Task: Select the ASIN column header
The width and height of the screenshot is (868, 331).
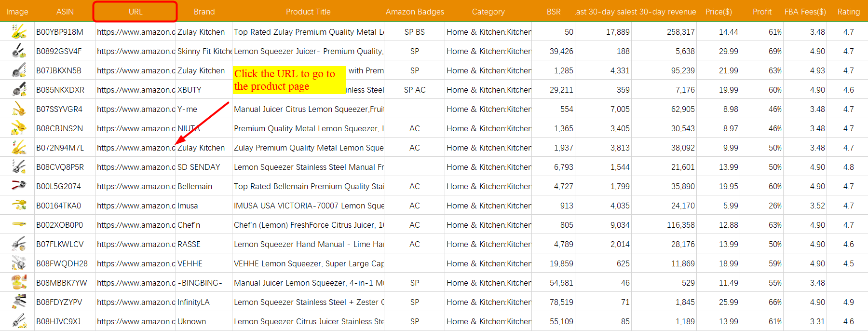Action: tap(65, 12)
